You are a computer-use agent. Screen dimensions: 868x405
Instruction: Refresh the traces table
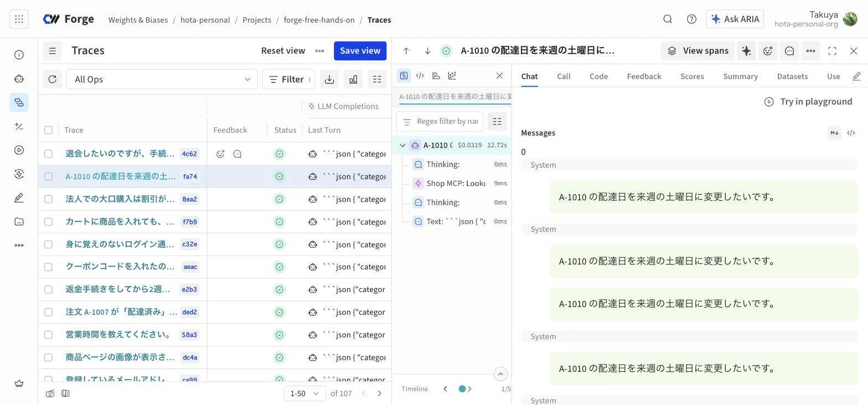pos(53,79)
